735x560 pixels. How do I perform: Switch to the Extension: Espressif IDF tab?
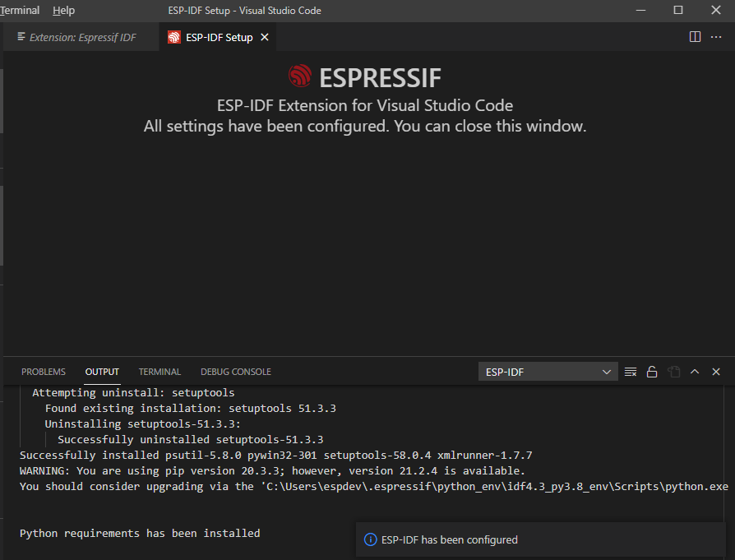tap(80, 36)
